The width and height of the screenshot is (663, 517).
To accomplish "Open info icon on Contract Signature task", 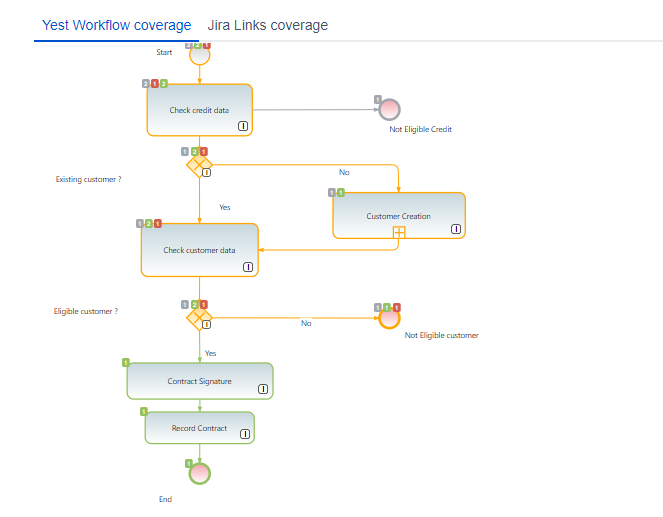I will (x=263, y=390).
